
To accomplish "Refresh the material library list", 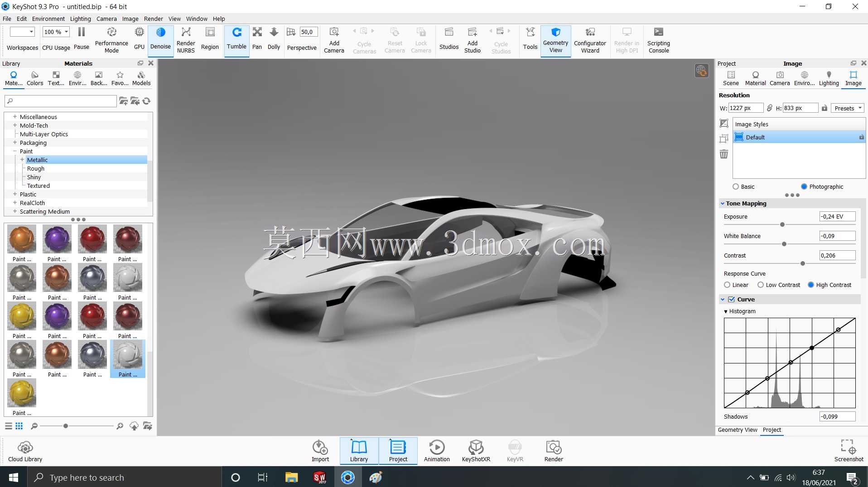I will (146, 101).
